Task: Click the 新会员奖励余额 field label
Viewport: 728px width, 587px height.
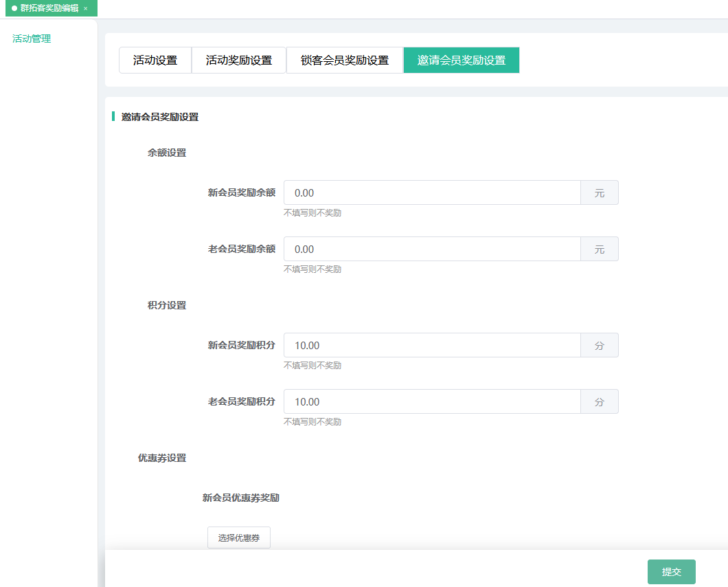Action: coord(241,193)
